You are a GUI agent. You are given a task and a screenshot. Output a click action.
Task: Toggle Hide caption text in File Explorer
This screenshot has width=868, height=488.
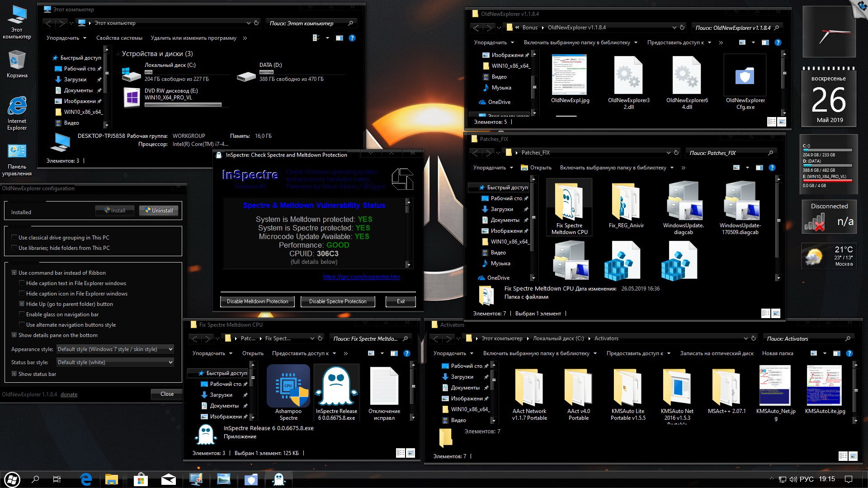tap(22, 283)
